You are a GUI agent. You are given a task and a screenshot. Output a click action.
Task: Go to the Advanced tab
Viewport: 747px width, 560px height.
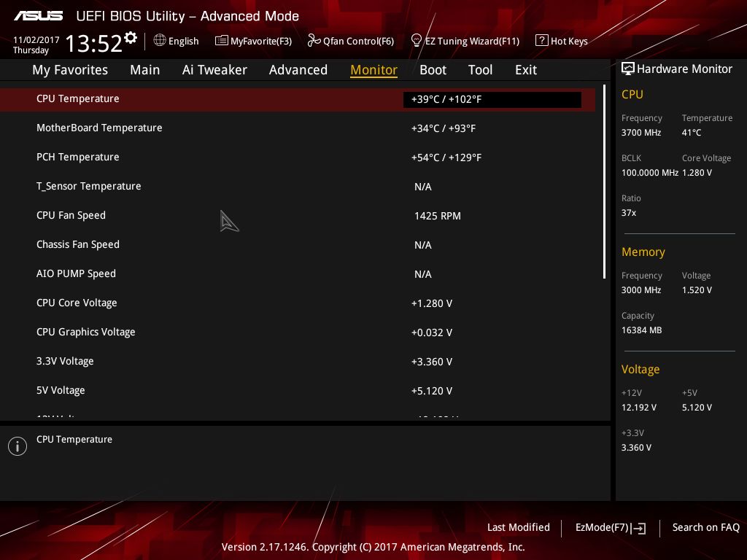298,70
